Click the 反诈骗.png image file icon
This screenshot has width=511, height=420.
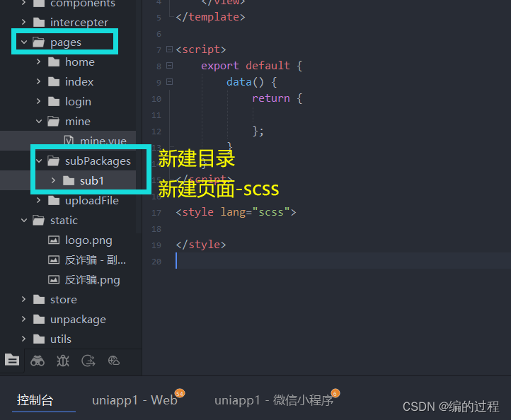coord(54,280)
